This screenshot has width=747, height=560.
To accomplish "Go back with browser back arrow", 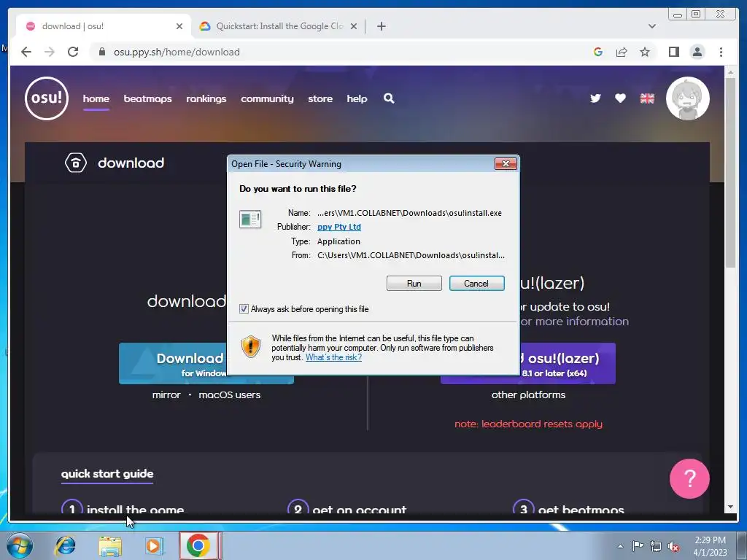I will coord(26,52).
